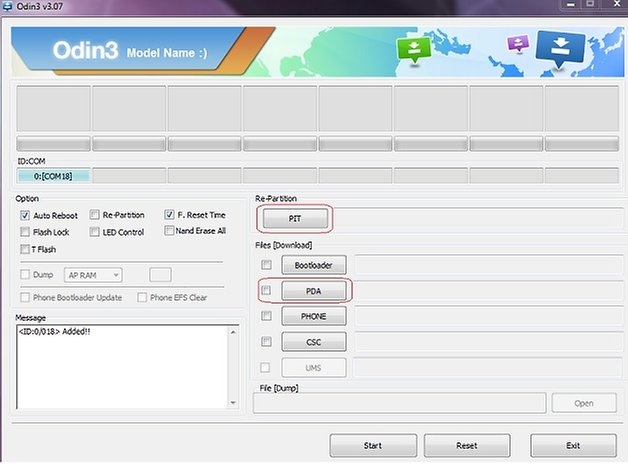Enable the Flash Lock checkbox
This screenshot has height=464, width=628.
point(25,232)
